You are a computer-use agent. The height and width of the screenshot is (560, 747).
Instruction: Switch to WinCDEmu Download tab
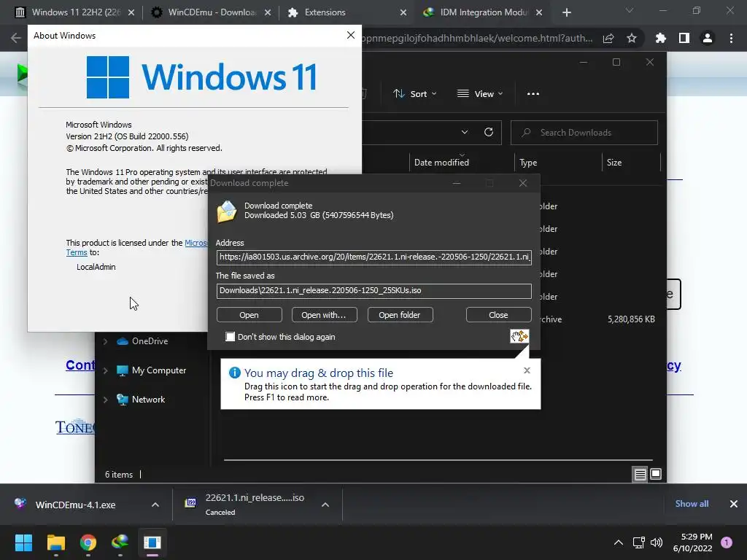(x=212, y=12)
